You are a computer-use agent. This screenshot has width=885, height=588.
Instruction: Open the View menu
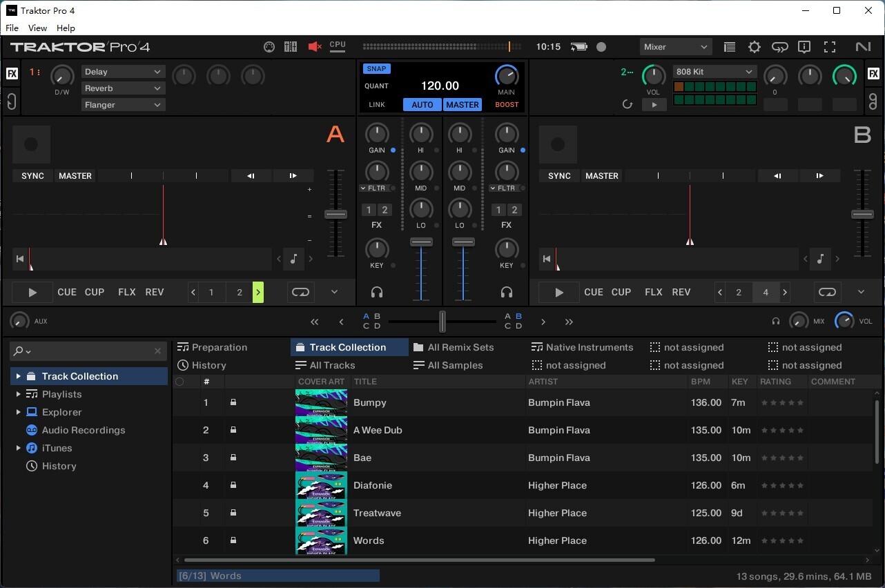click(37, 28)
